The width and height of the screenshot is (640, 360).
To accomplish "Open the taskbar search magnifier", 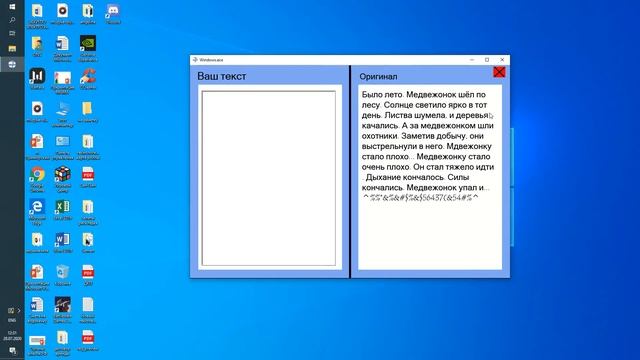I will click(12, 20).
